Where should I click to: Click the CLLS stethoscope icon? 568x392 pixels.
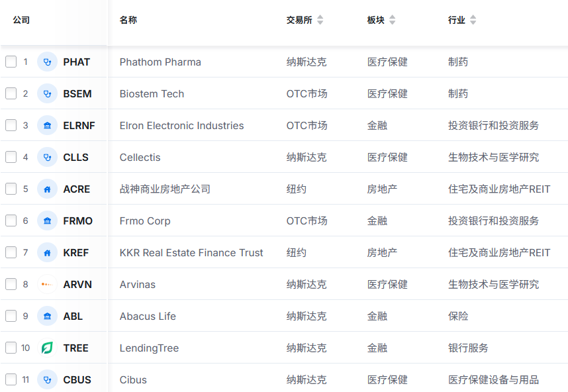(x=47, y=157)
